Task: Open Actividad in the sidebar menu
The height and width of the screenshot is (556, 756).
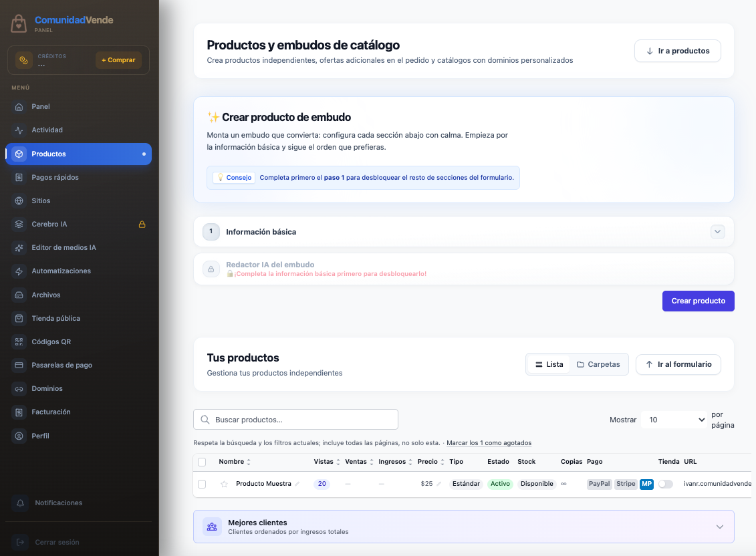Action: 79,130
